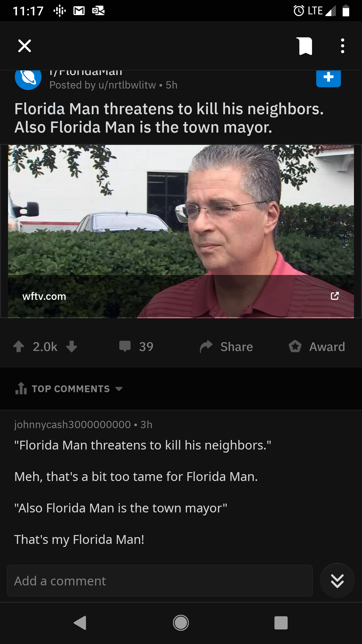Tap the sort bars icon beside Top Comments
The width and height of the screenshot is (362, 644).
pyautogui.click(x=21, y=388)
